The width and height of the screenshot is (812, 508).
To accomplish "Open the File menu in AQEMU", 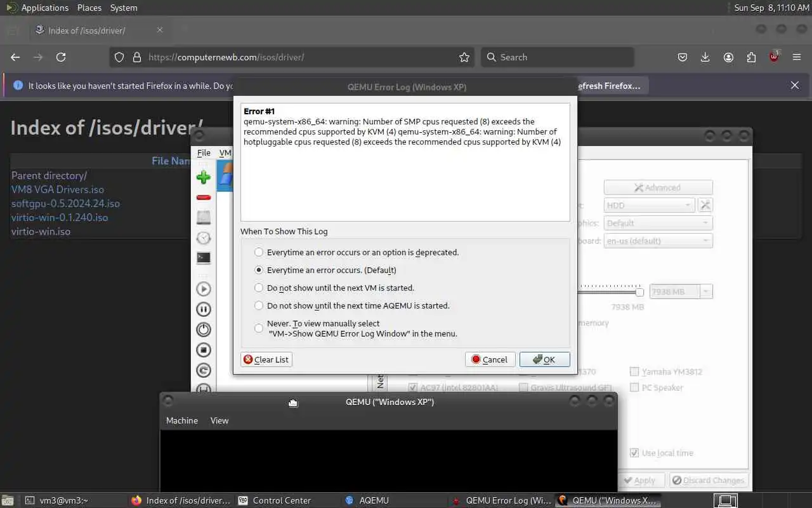I will coord(204,152).
